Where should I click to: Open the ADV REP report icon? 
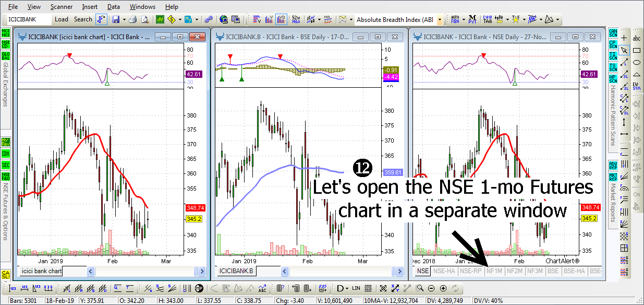point(613,165)
